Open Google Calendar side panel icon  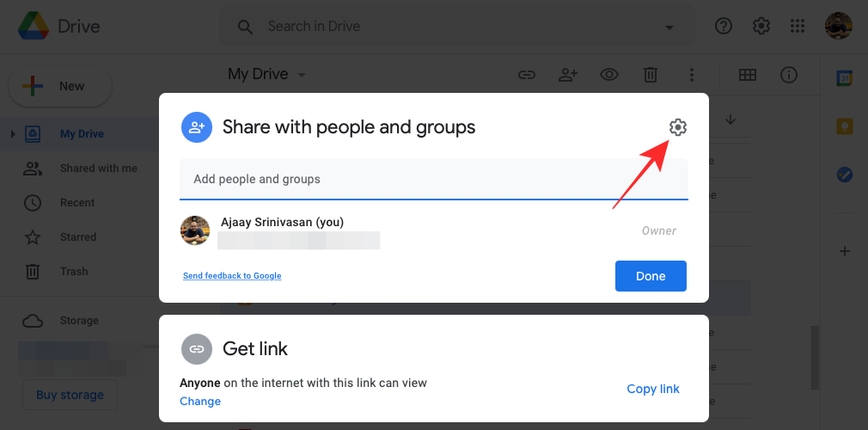[845, 78]
